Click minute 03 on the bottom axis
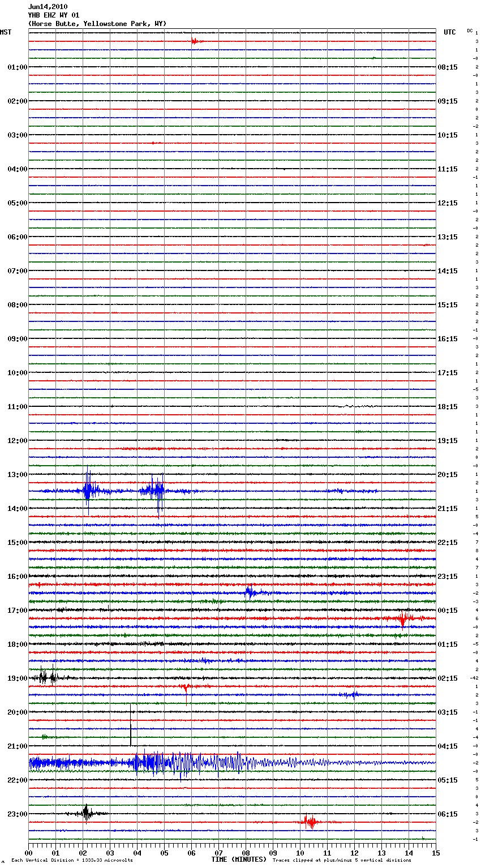481x868 pixels. pyautogui.click(x=110, y=853)
